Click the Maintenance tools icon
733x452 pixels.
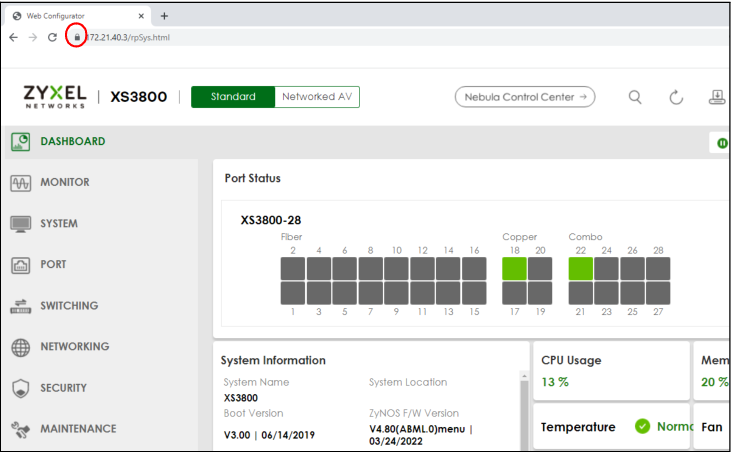[21, 430]
